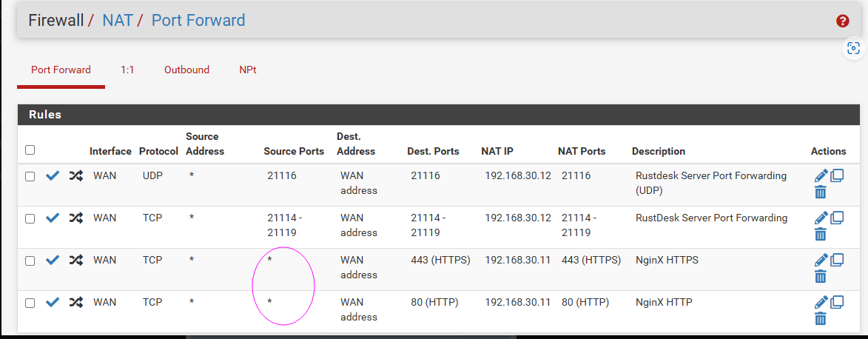868x339 pixels.
Task: Copy the RustDesk TCP 21114-21119 rule
Action: (x=836, y=218)
